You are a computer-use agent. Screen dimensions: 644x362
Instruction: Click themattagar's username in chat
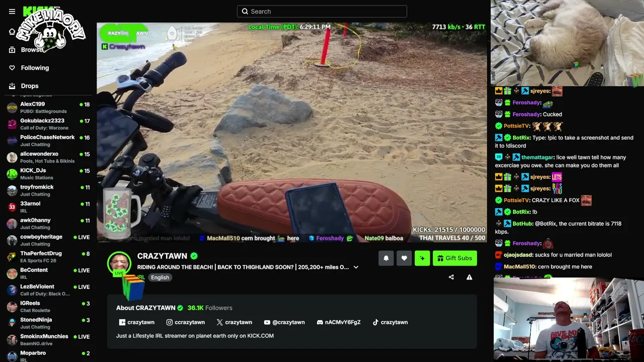(x=537, y=157)
